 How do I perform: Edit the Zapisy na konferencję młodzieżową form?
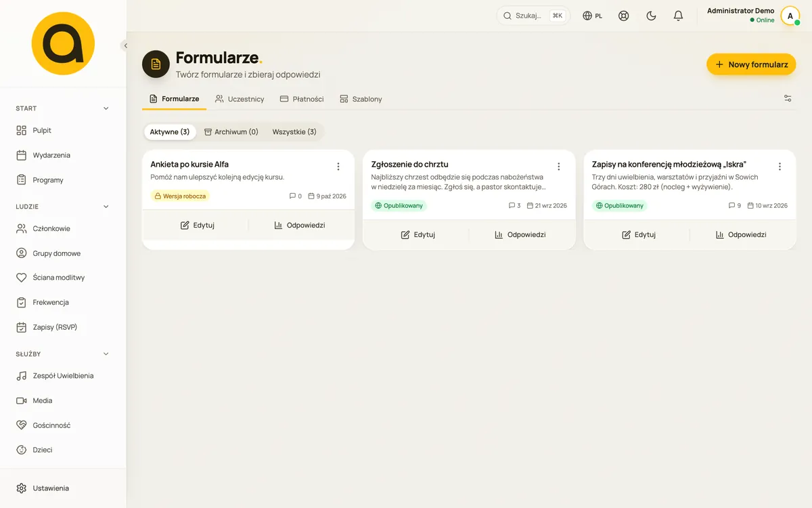(638, 235)
